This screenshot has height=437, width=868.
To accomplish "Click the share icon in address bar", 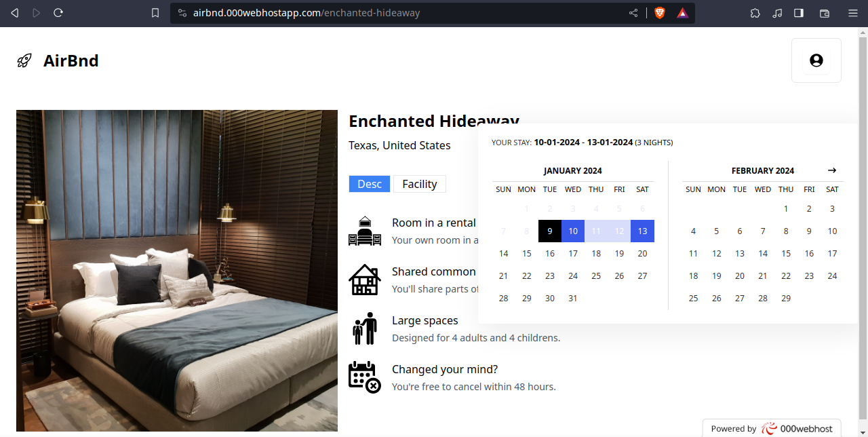I will pos(633,13).
